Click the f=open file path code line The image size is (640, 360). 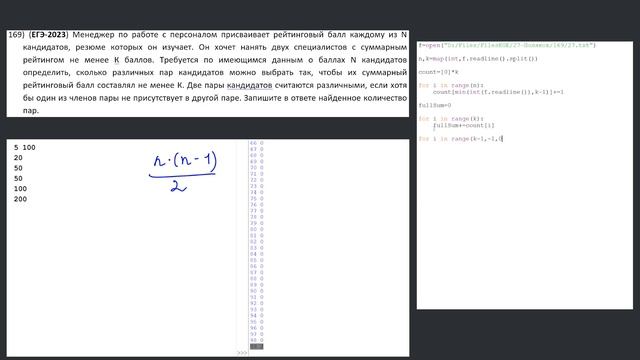point(507,45)
